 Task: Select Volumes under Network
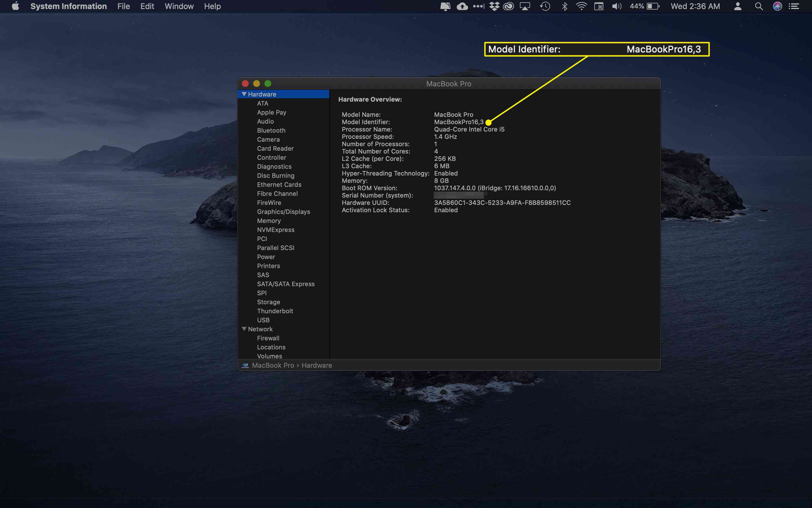[x=270, y=356]
